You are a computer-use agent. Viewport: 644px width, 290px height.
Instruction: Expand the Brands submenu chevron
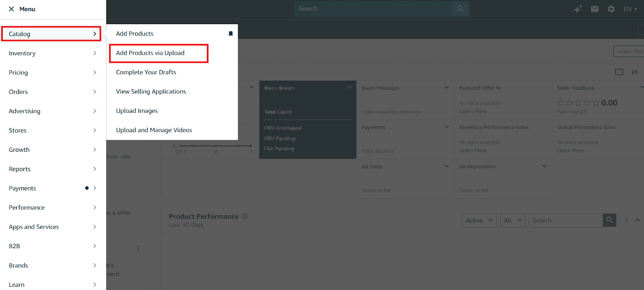[95, 265]
